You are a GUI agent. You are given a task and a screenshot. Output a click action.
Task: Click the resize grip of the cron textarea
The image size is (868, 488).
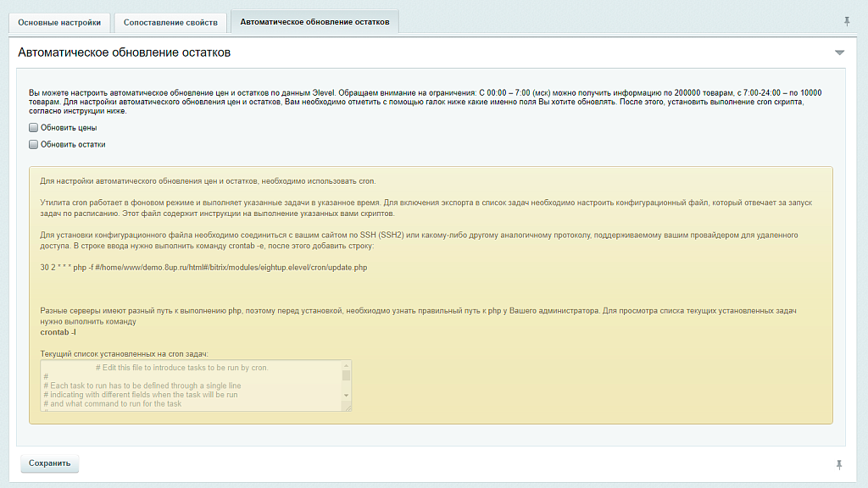(x=347, y=407)
